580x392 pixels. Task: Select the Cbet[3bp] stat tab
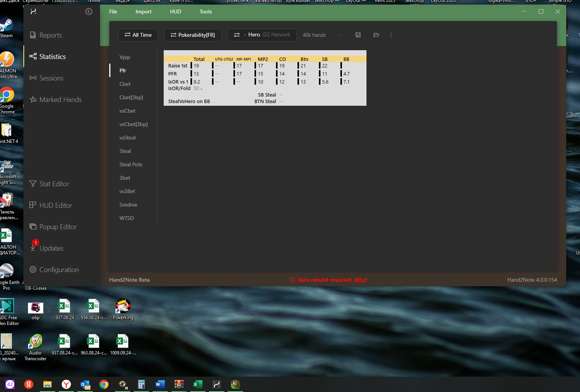tap(131, 97)
